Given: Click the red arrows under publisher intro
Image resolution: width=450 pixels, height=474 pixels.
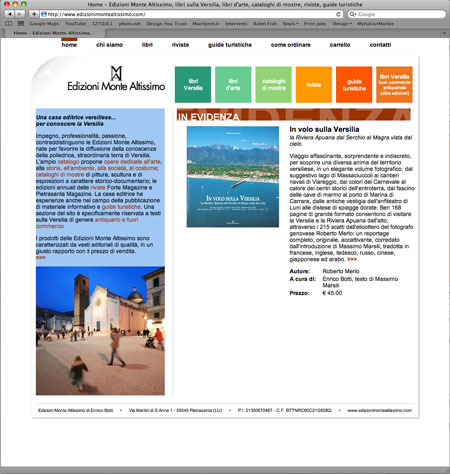Looking at the screenshot, I should point(41,258).
